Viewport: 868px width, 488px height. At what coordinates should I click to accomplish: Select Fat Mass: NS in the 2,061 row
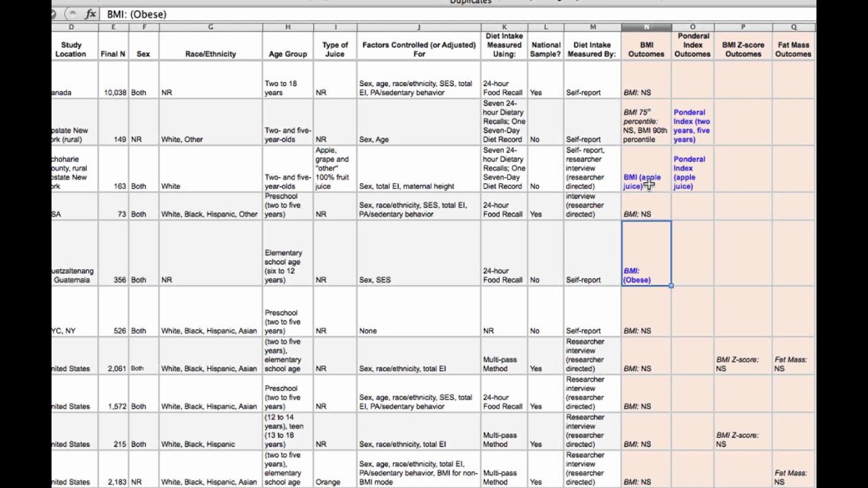tap(793, 357)
